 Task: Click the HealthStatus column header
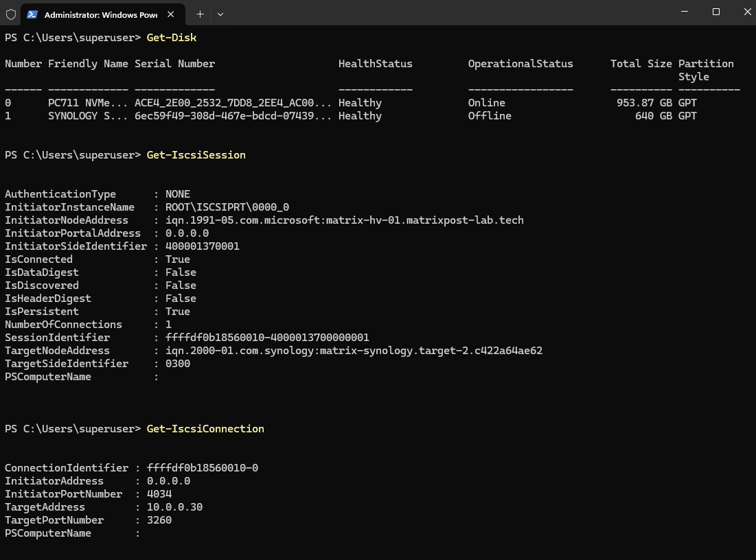tap(375, 64)
